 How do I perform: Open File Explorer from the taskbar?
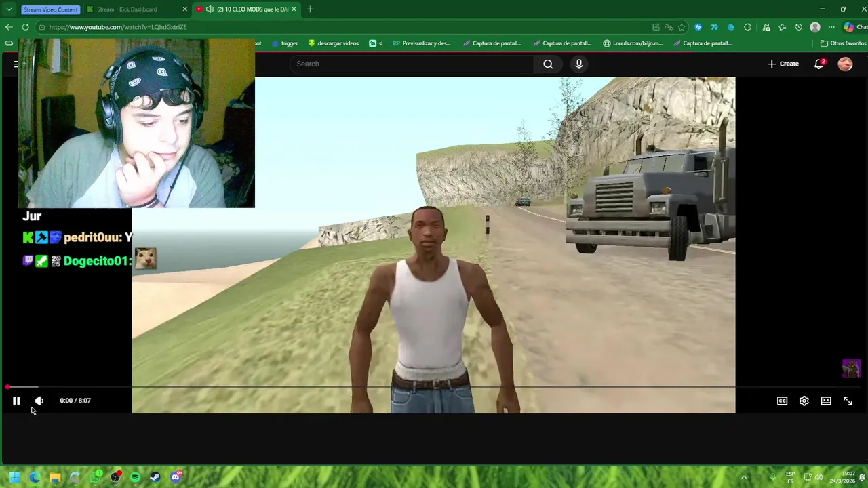pos(55,477)
